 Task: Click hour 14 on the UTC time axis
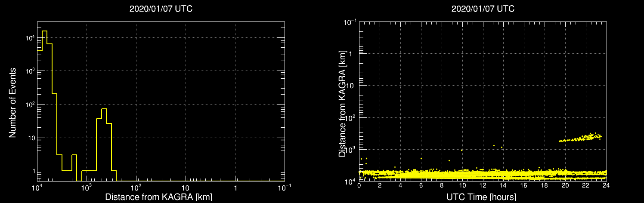(503, 185)
